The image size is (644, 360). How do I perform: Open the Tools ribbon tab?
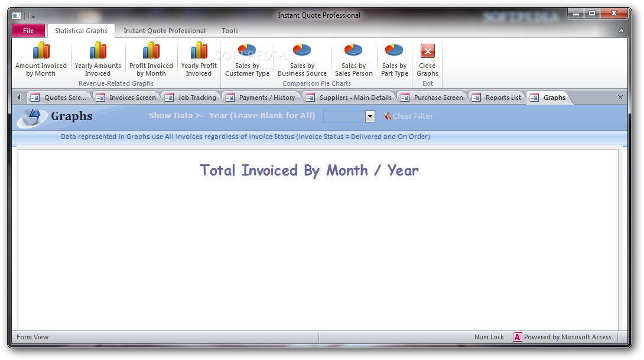click(230, 31)
